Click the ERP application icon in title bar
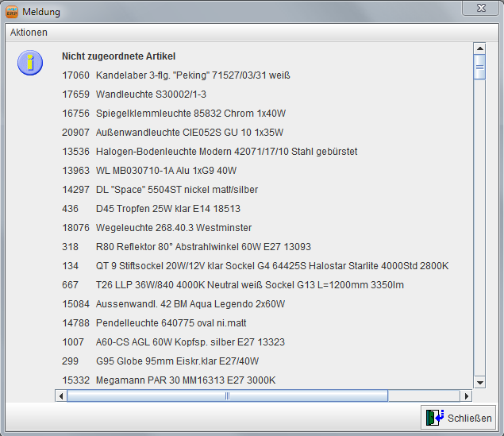 (12, 12)
